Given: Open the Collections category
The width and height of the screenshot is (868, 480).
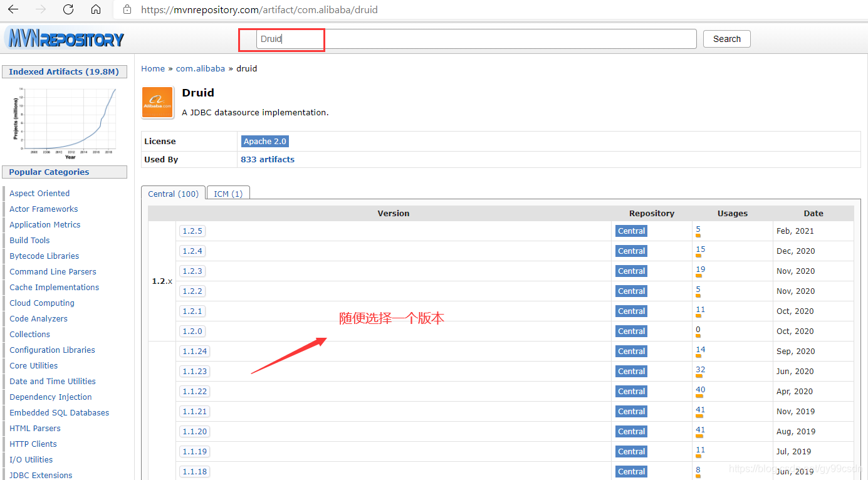Looking at the screenshot, I should pos(29,335).
